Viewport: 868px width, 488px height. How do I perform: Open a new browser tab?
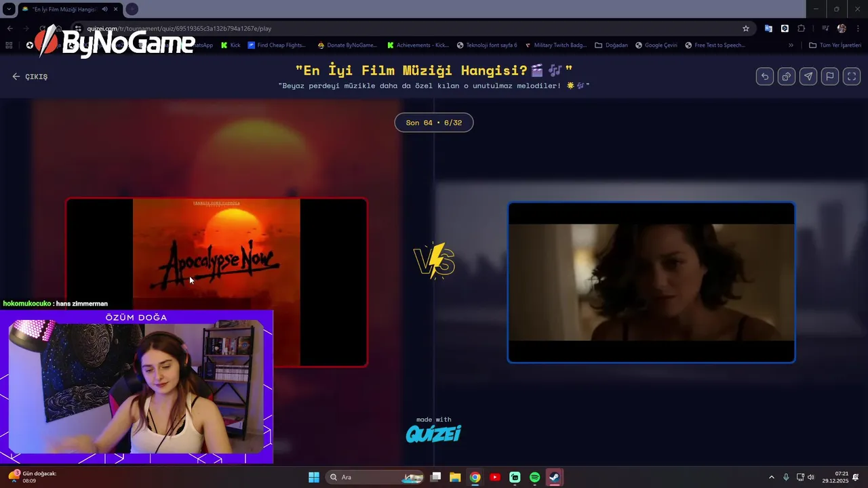[132, 9]
